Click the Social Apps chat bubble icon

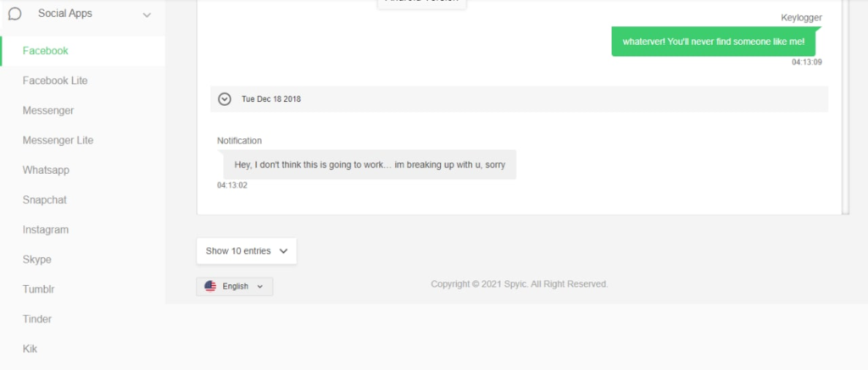pos(15,14)
